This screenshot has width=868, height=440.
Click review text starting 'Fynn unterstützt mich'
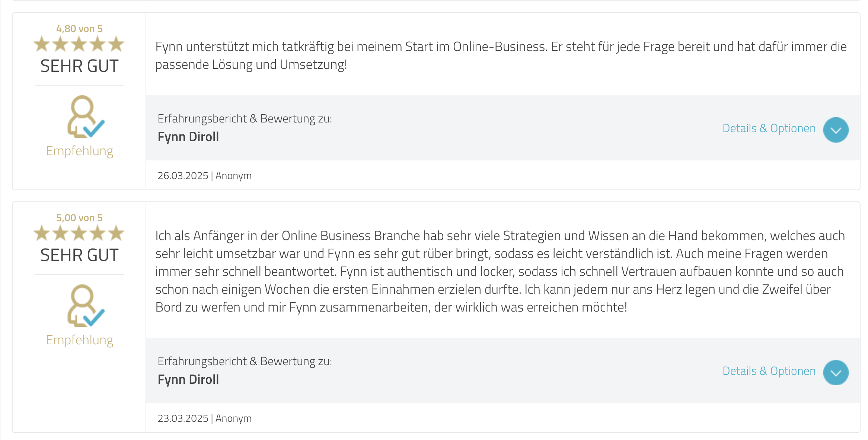click(501, 55)
